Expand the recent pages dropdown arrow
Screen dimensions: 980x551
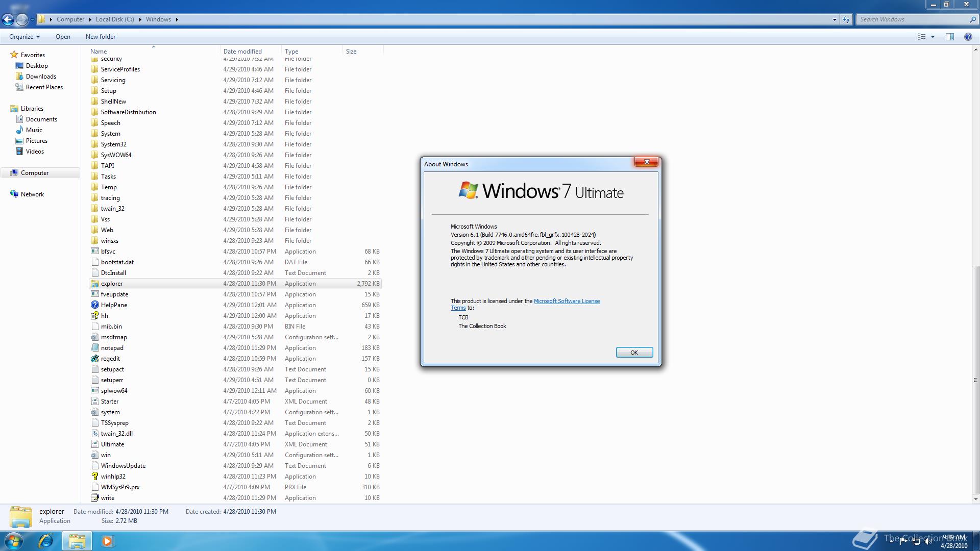point(32,19)
